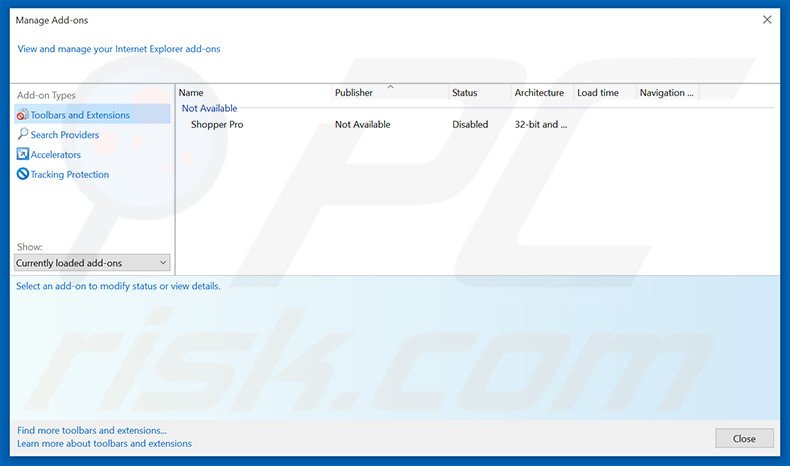790x466 pixels.
Task: Click the Tracking Protection blocked icon
Action: pyautogui.click(x=23, y=174)
